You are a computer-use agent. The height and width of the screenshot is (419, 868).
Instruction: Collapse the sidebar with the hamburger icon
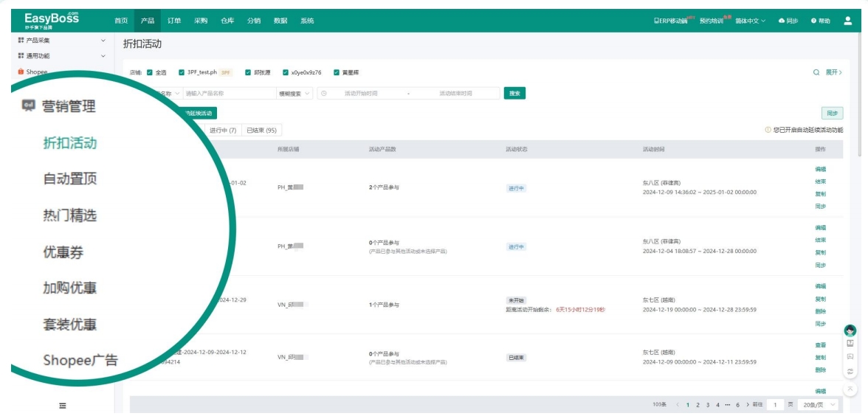pos(63,406)
